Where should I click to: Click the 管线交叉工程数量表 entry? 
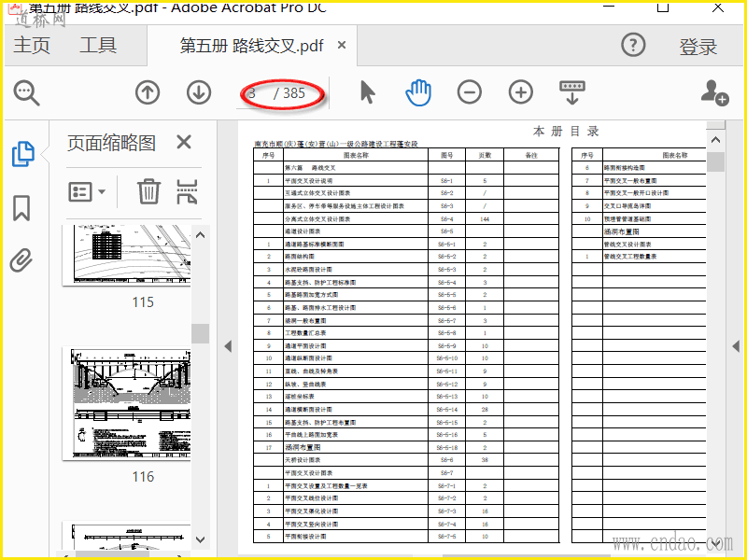[x=630, y=257]
